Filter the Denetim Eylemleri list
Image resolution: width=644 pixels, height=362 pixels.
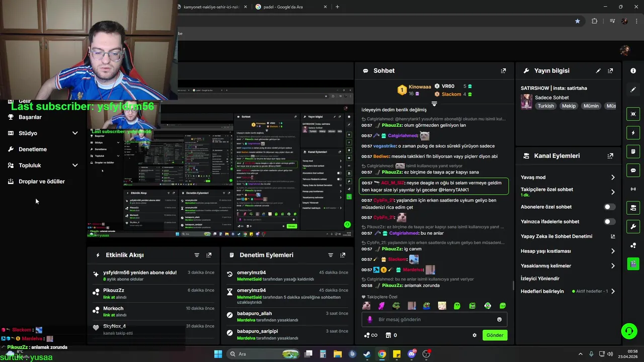click(331, 255)
